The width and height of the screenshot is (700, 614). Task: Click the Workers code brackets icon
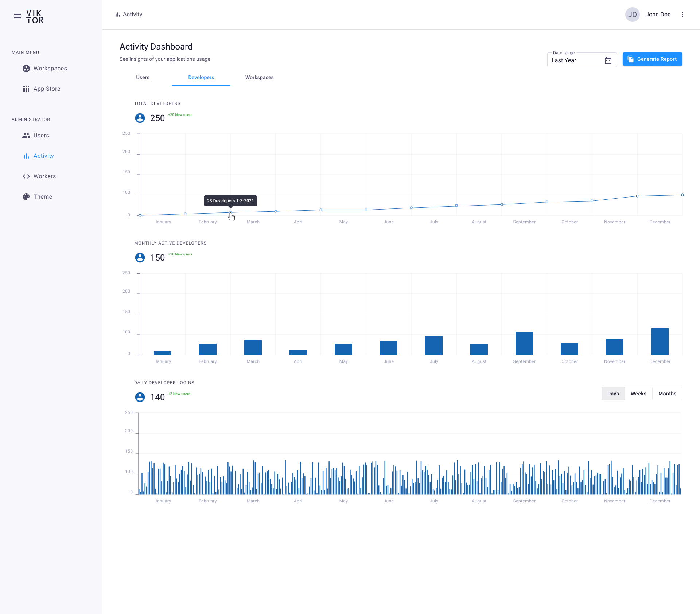(x=26, y=176)
